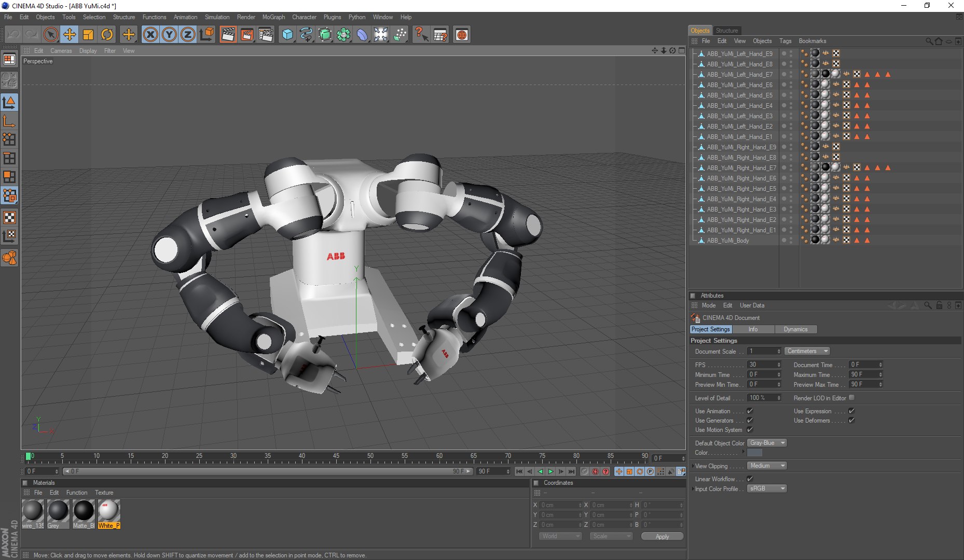Switch to Edges mode
Viewport: 964px width, 560px height.
9,158
